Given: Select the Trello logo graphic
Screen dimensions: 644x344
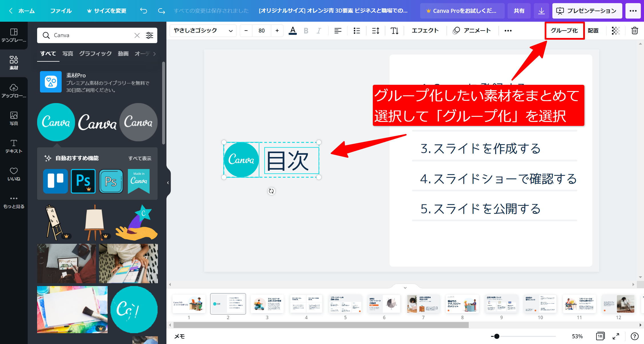Looking at the screenshot, I should click(55, 181).
